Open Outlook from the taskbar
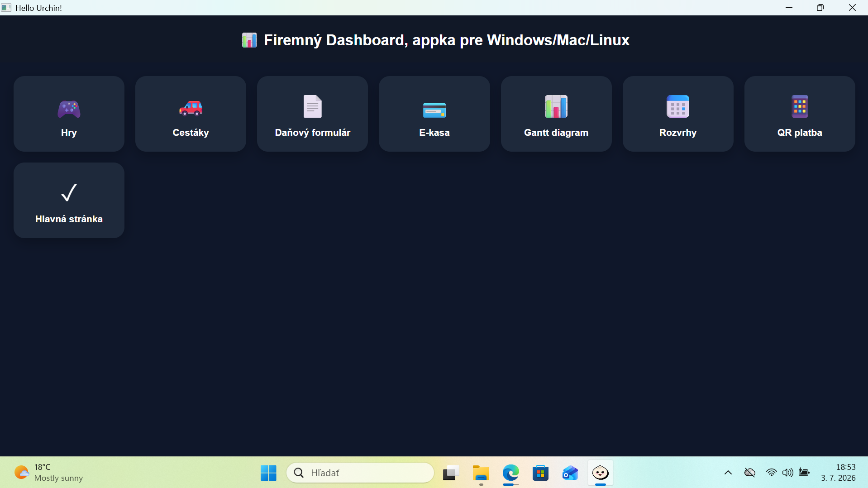868x488 pixels. click(570, 473)
